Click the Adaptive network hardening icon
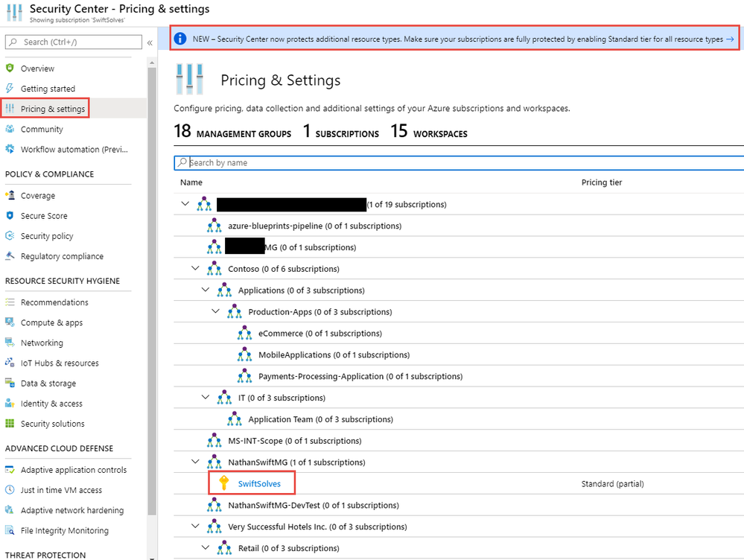 click(x=10, y=509)
